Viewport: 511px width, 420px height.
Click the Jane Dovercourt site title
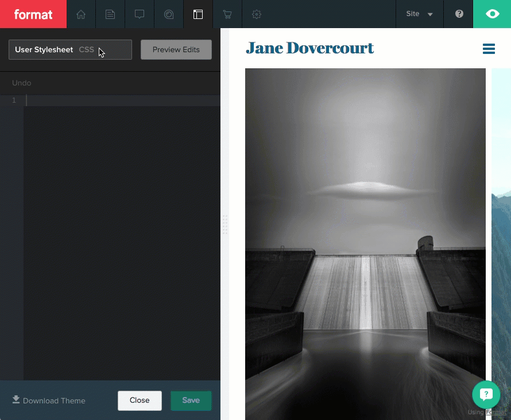pos(309,48)
